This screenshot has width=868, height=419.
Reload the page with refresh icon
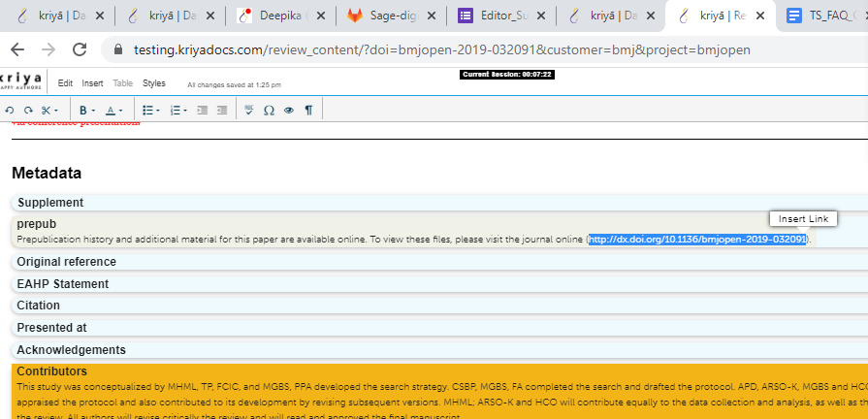click(x=80, y=49)
